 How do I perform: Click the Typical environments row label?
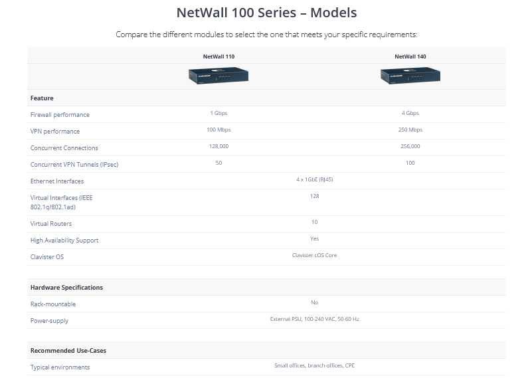coord(60,367)
